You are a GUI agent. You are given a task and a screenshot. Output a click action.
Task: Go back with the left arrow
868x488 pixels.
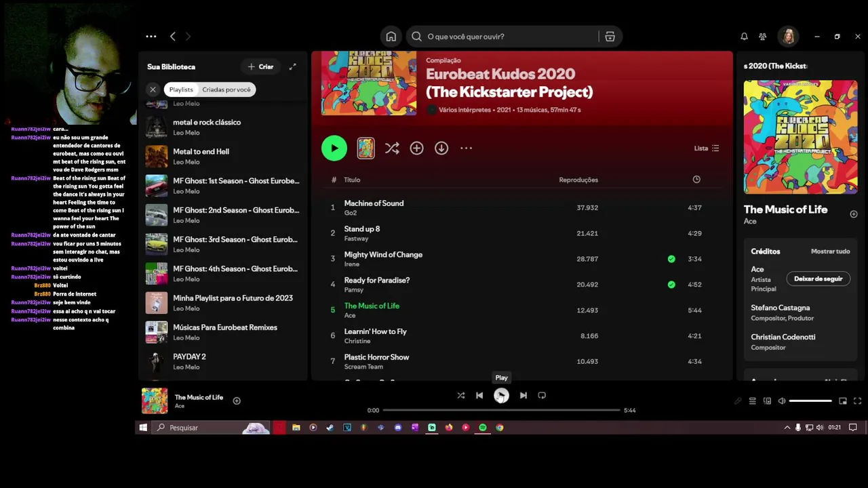click(172, 37)
